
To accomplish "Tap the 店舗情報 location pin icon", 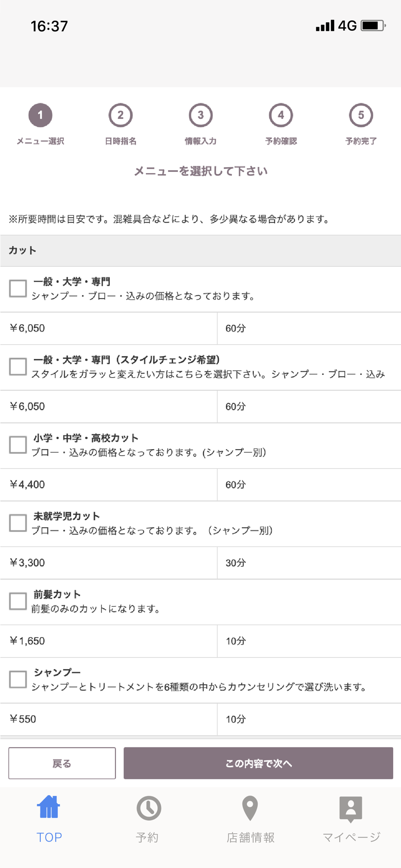I will (250, 808).
